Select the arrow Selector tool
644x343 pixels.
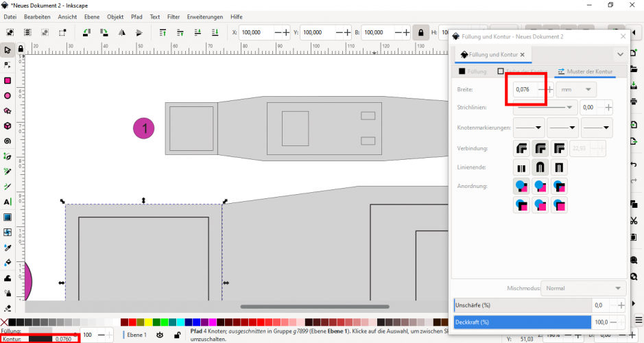coord(8,50)
